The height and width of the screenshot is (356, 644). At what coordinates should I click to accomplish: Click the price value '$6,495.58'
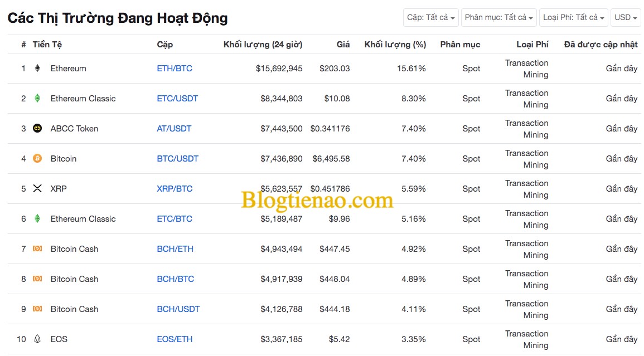331,158
